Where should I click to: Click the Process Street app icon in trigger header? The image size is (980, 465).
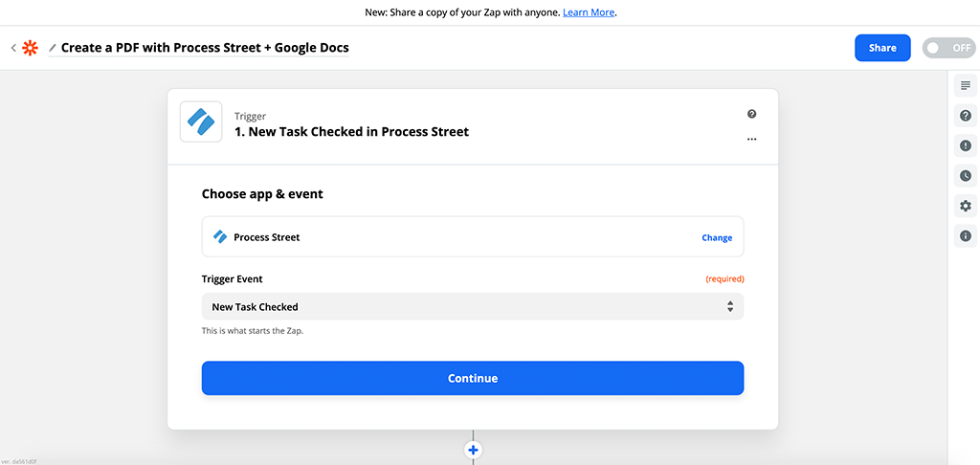pos(201,122)
